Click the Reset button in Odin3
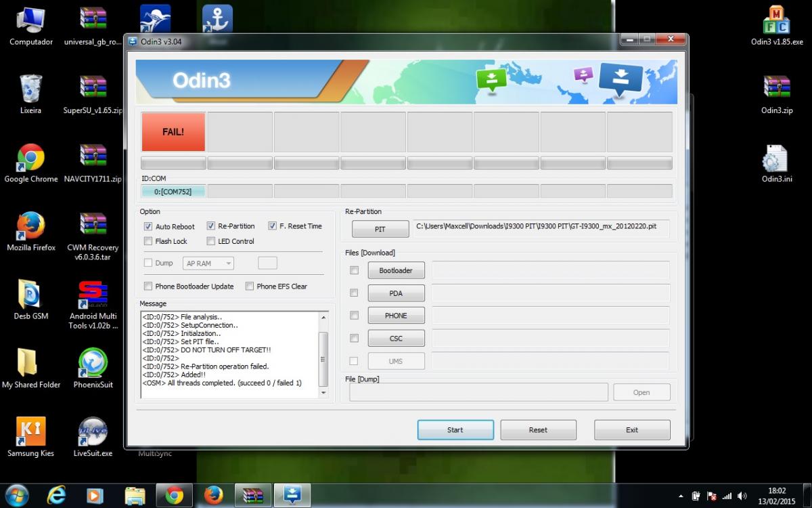Image resolution: width=812 pixels, height=508 pixels. [538, 429]
